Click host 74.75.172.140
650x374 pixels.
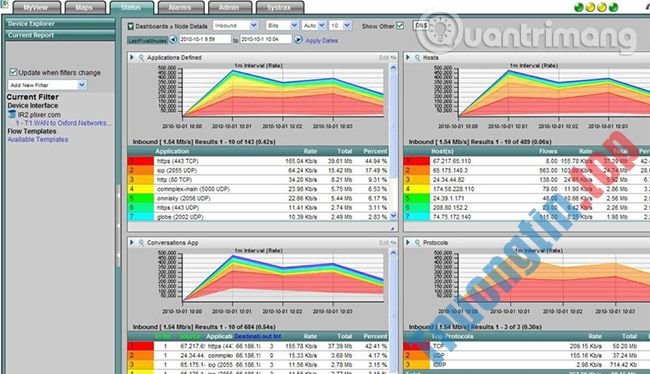(452, 216)
